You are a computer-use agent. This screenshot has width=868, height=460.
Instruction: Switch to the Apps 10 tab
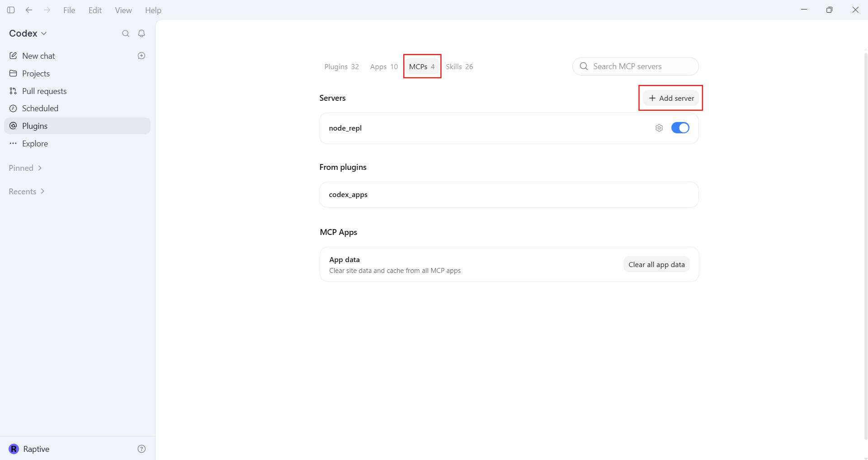pyautogui.click(x=384, y=66)
